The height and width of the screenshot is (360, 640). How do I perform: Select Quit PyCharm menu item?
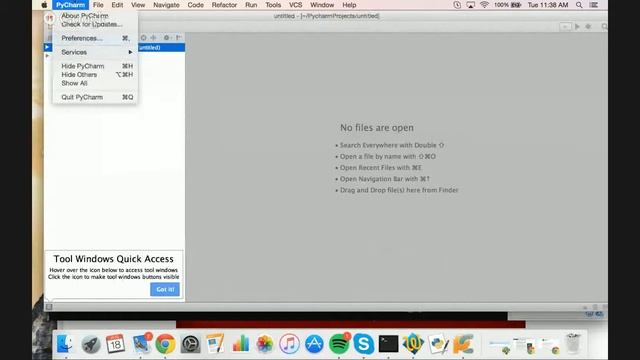[x=95, y=97]
